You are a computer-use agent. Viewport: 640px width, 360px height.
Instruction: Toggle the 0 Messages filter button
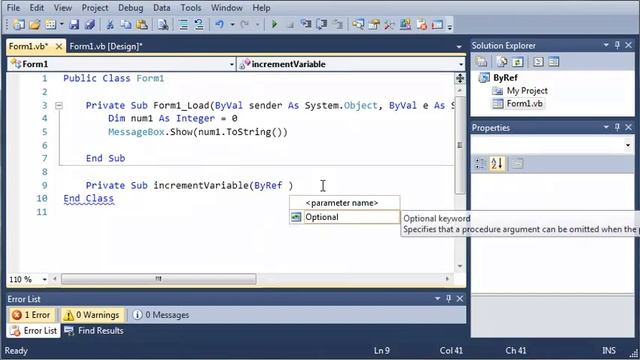coord(161,315)
